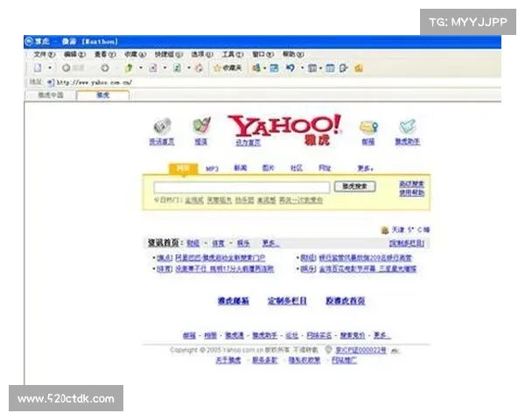Open the 工具(T) menu
The width and height of the screenshot is (525, 420).
[232, 54]
